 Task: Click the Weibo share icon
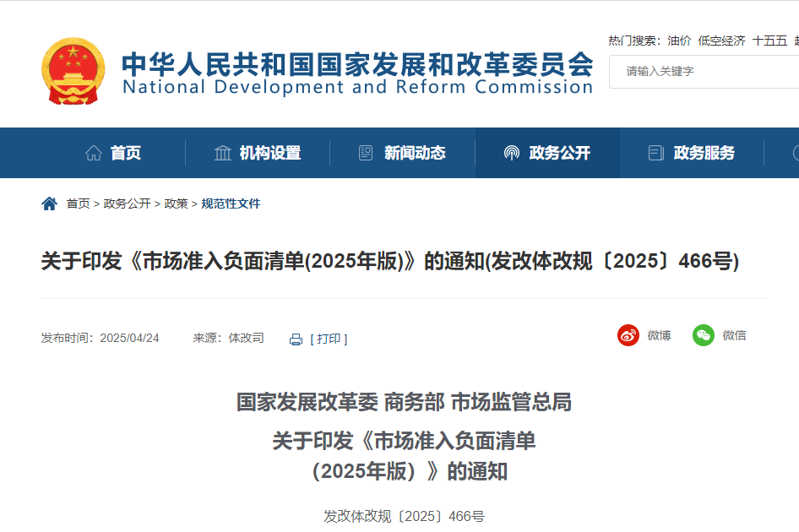(x=628, y=335)
